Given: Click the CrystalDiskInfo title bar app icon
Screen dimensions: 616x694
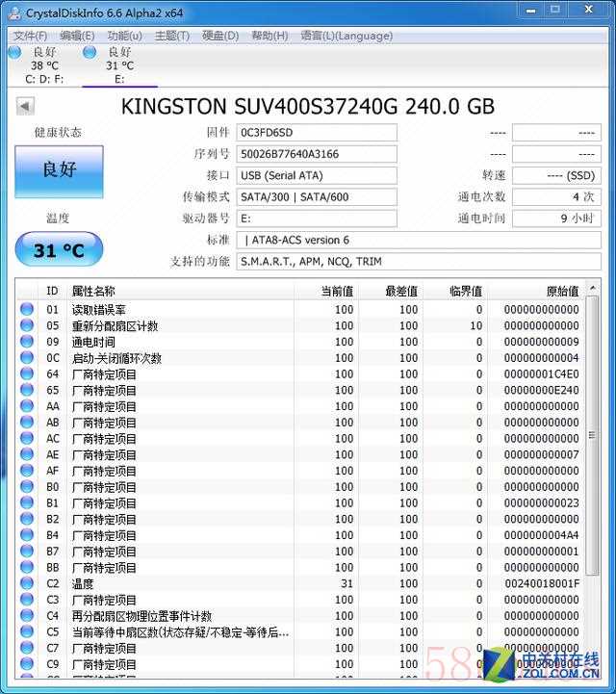Looking at the screenshot, I should (x=14, y=12).
